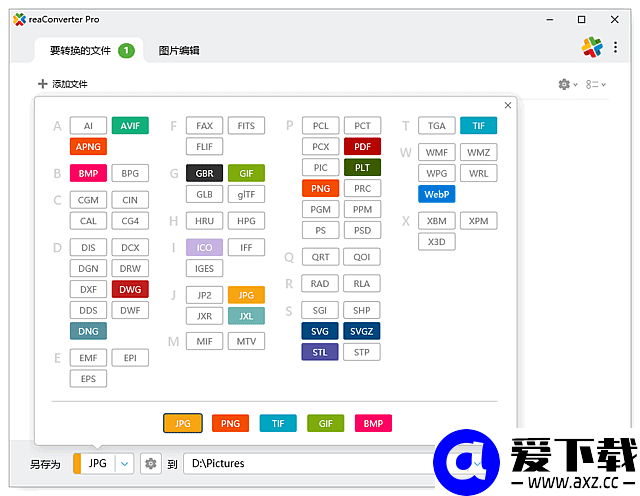Image resolution: width=640 pixels, height=496 pixels.
Task: Click GIF in the bottom quick-format row
Action: click(326, 423)
